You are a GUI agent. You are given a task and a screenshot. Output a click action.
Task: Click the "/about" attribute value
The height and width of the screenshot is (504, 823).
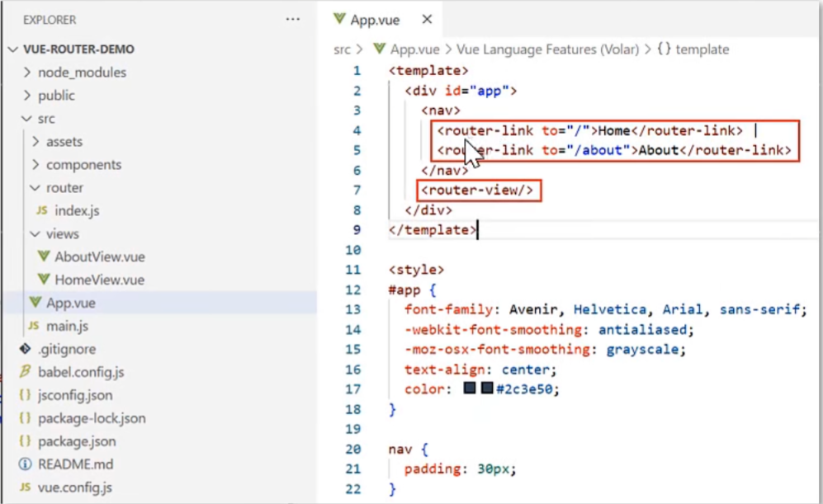[598, 150]
